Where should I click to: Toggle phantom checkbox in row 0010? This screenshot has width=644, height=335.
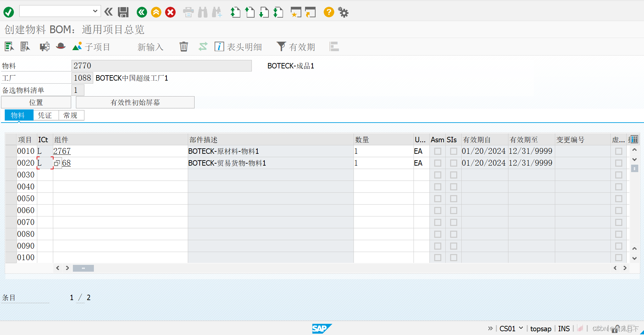pos(619,151)
